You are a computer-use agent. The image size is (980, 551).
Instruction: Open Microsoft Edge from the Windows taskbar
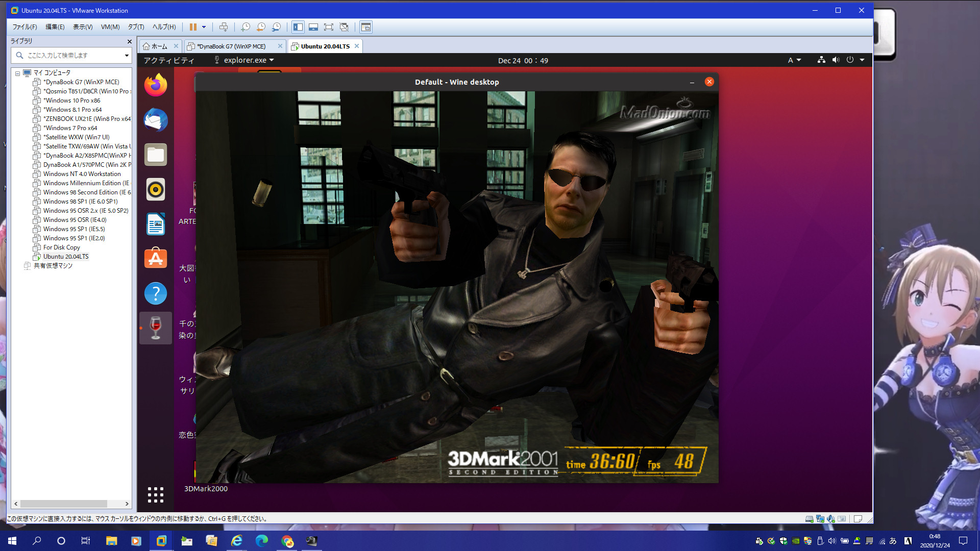coord(262,541)
